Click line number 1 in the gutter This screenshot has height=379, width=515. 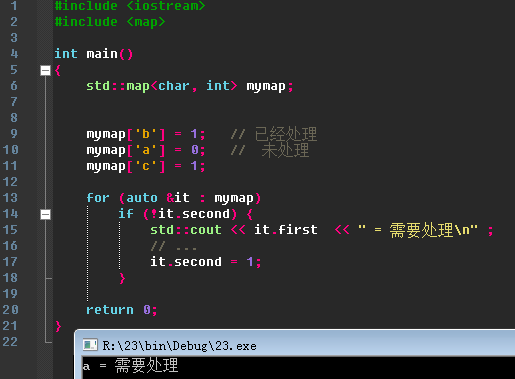pos(14,6)
